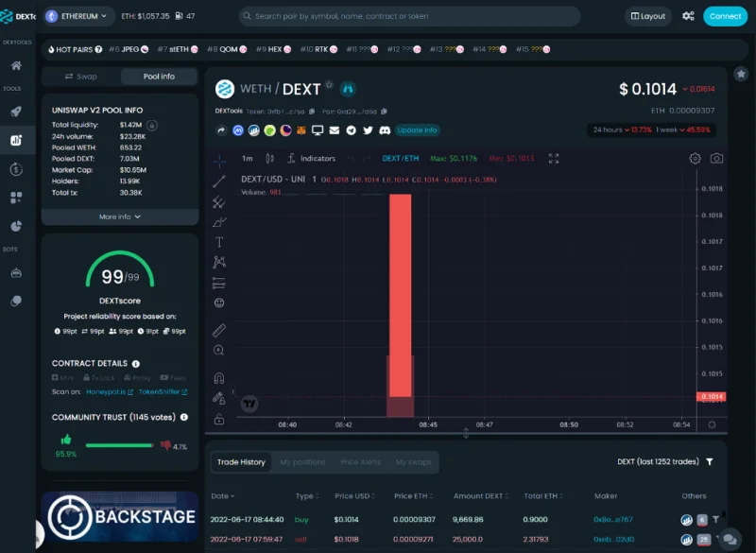Toggle fullscreen chart icon
The image size is (756, 553).
click(554, 159)
